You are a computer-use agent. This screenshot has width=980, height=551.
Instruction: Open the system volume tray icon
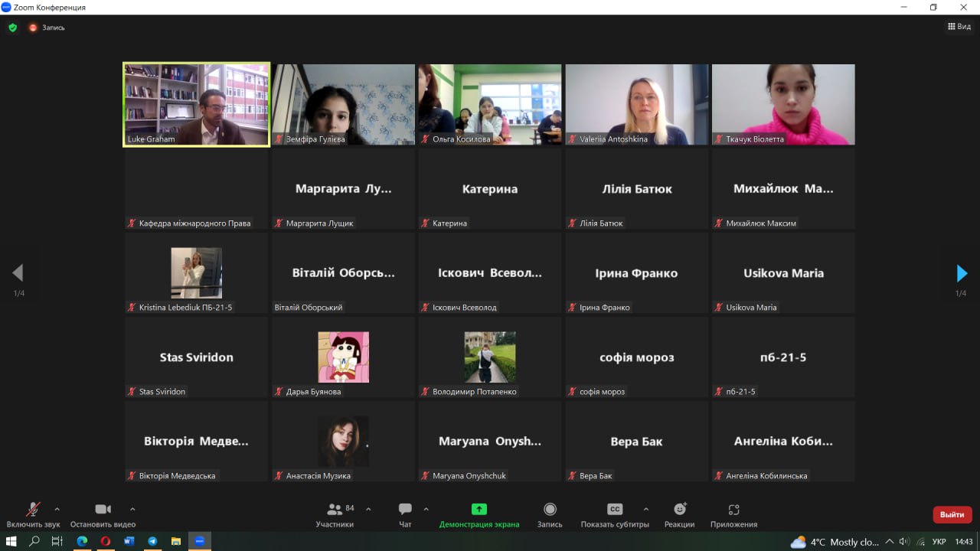click(904, 542)
